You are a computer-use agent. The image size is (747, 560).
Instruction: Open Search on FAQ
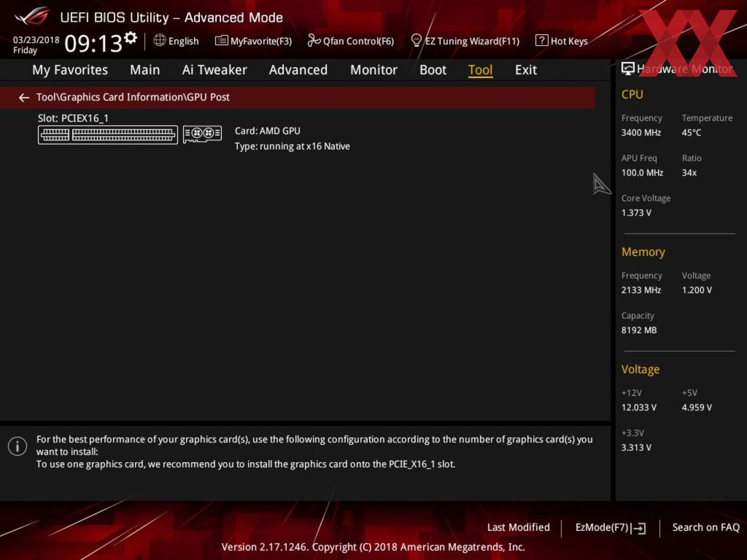tap(706, 528)
